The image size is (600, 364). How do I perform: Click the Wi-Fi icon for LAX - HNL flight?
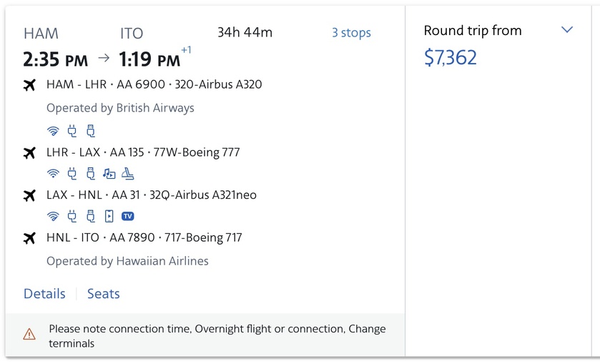point(52,217)
